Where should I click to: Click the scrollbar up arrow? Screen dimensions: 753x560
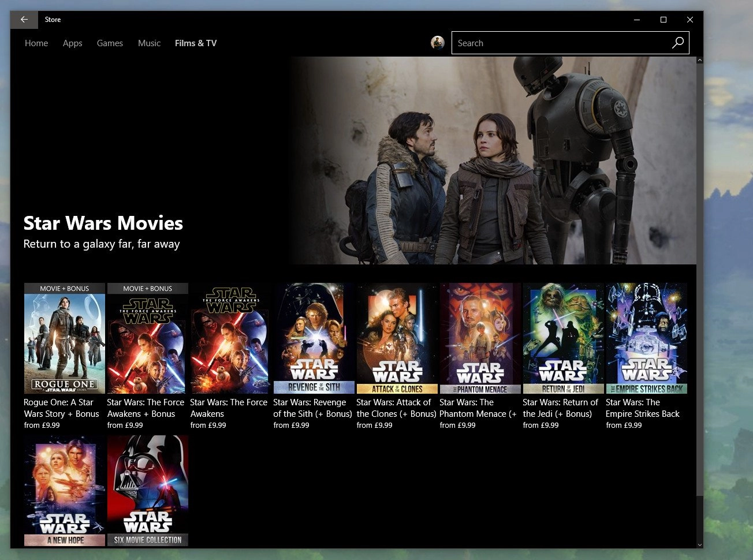(700, 60)
